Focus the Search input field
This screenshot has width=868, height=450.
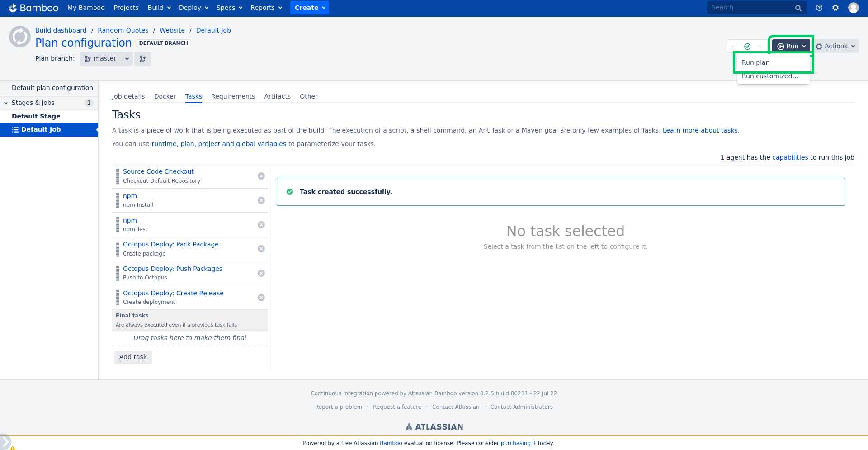point(750,8)
